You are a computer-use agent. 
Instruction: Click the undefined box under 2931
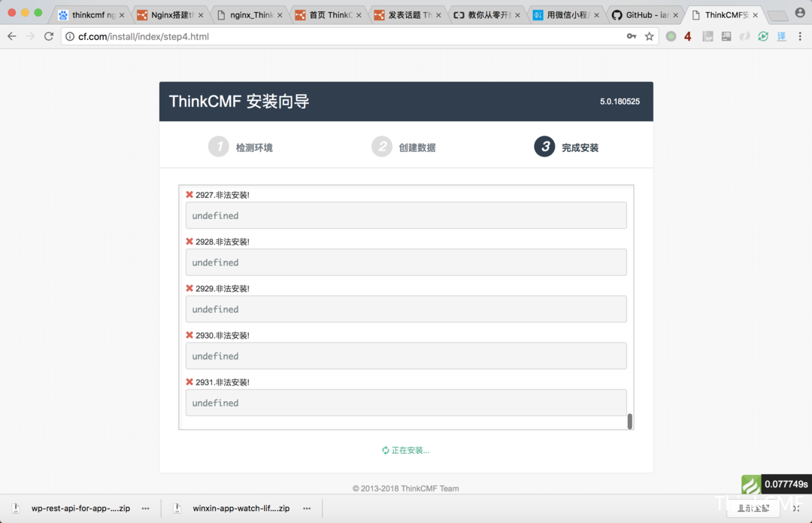406,403
